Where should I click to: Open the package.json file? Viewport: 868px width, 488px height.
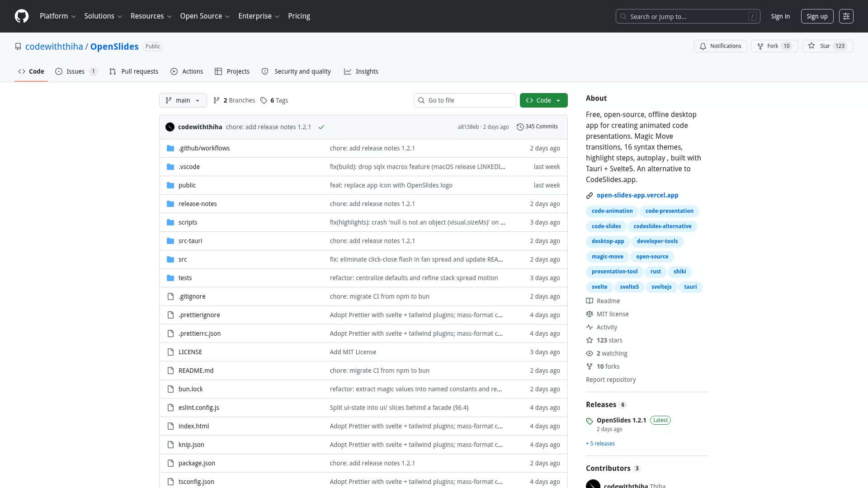coord(197,463)
